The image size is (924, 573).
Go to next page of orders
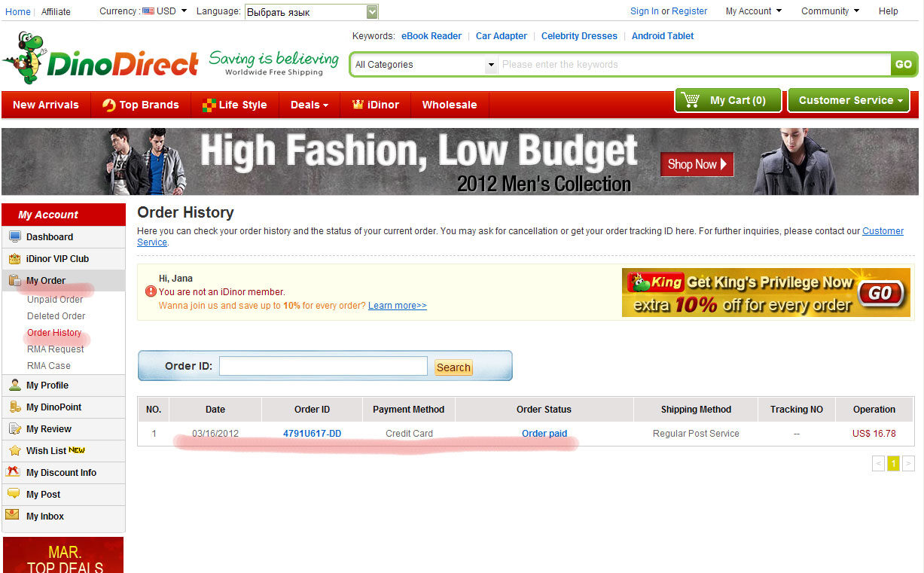coord(908,464)
